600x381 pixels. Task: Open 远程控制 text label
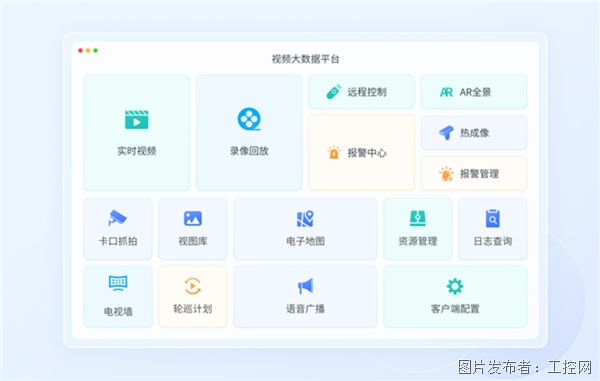[367, 92]
